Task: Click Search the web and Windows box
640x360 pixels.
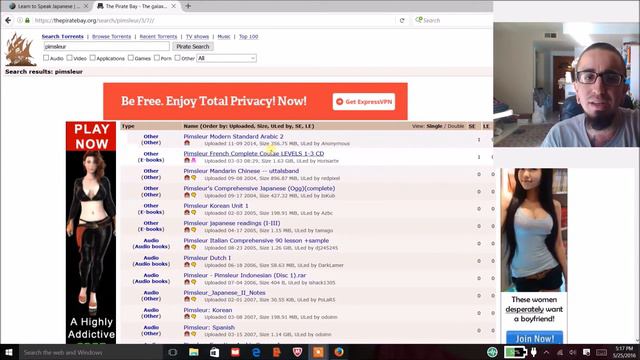Action: click(91, 352)
